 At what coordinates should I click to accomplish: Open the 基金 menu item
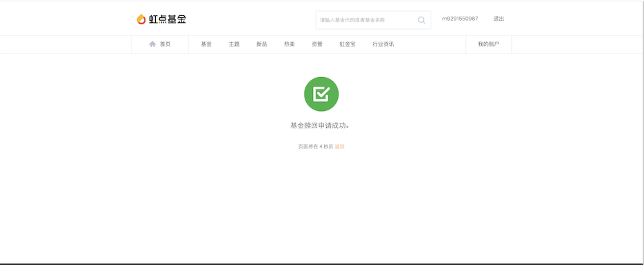(206, 44)
